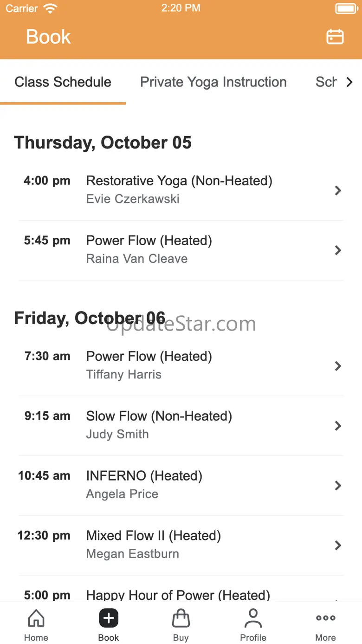
Task: Open the 5:45 pm Power Flow class
Action: point(149,241)
